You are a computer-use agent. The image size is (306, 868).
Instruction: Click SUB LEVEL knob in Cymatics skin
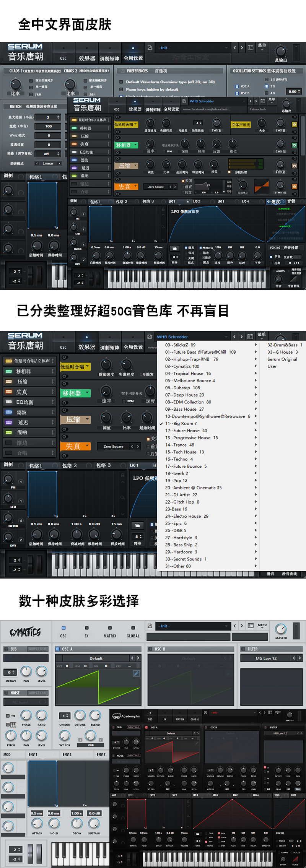point(41,671)
